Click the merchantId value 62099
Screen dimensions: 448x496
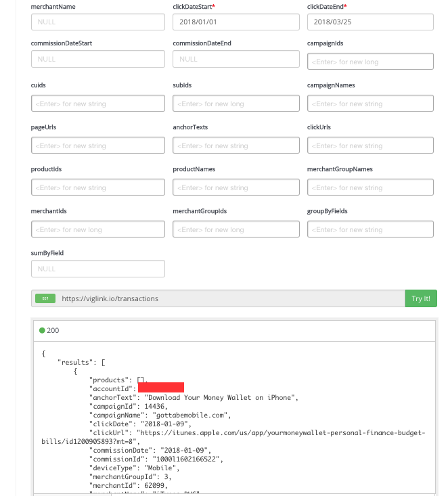tap(154, 485)
